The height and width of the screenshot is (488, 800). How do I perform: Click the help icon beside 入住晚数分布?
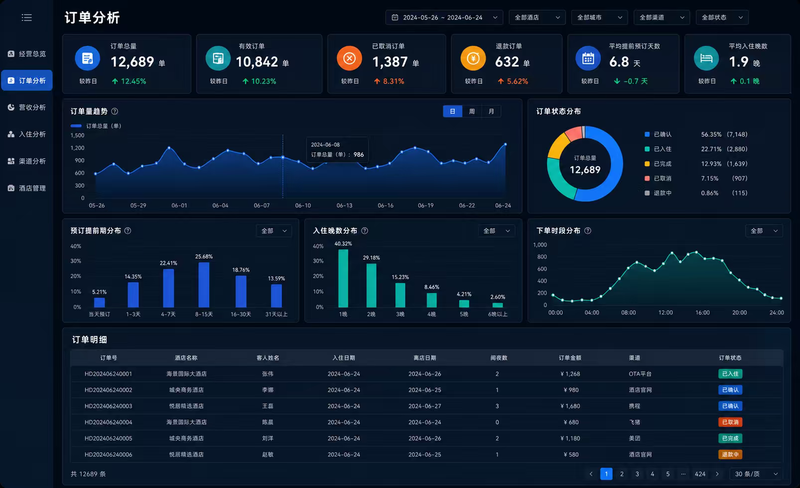point(365,231)
